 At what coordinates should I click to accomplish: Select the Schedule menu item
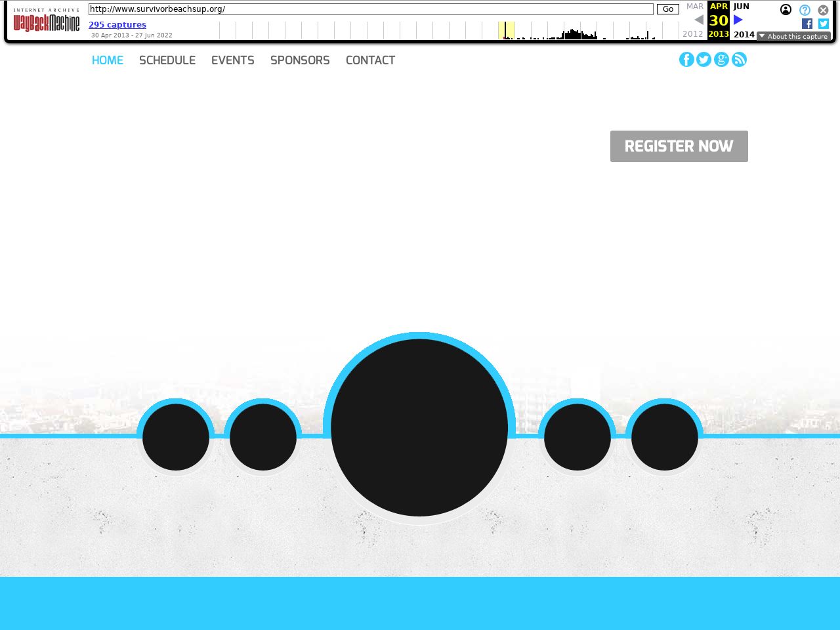pyautogui.click(x=167, y=60)
